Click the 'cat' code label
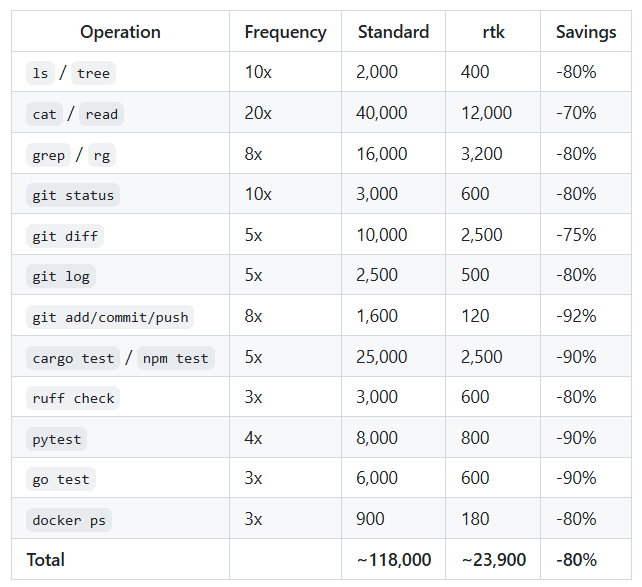 [45, 114]
